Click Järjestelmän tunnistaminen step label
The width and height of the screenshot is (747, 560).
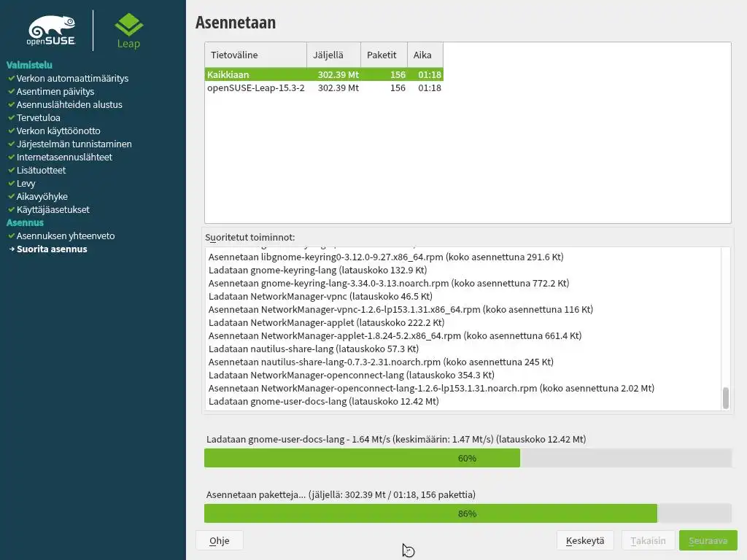click(x=74, y=144)
